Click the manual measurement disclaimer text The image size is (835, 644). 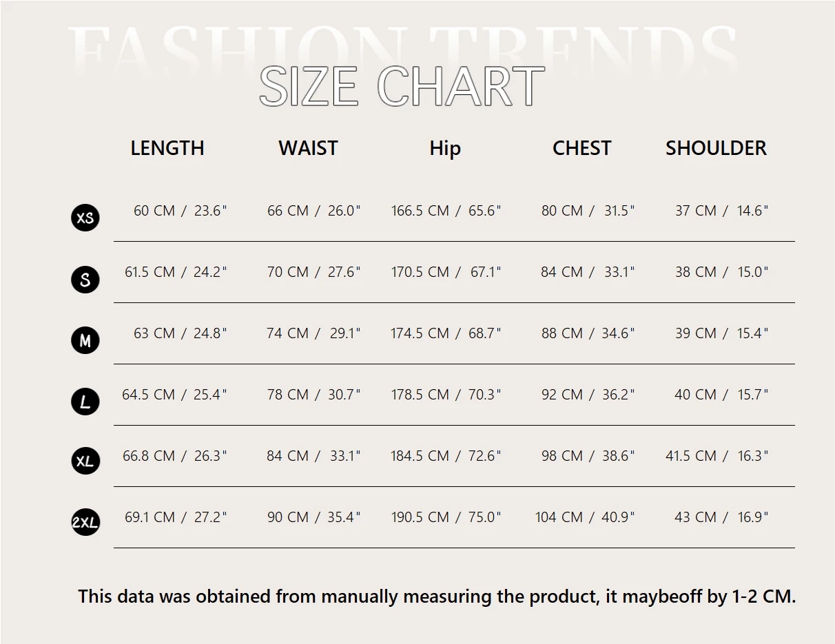pyautogui.click(x=437, y=596)
